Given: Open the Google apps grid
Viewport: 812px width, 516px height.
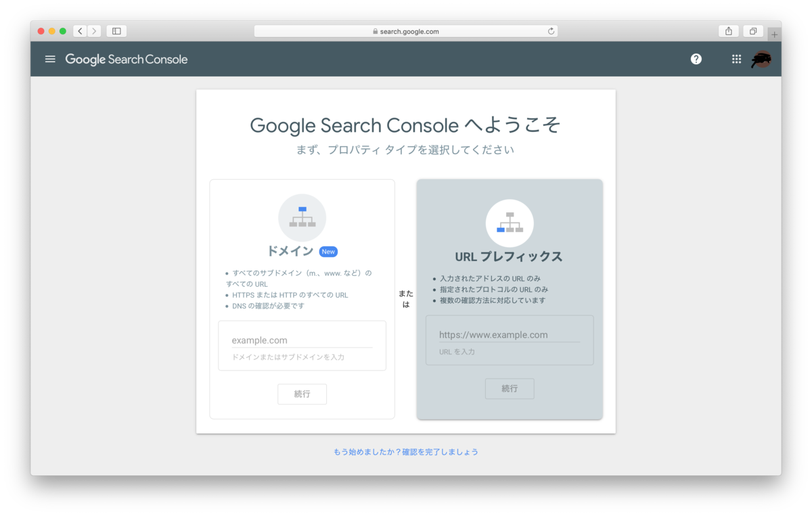Looking at the screenshot, I should point(736,59).
